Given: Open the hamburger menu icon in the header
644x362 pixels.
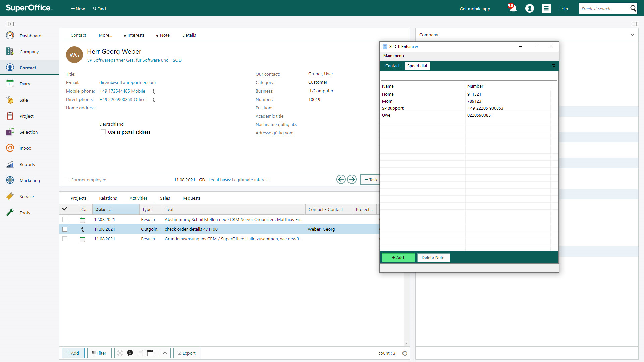Looking at the screenshot, I should pyautogui.click(x=546, y=9).
